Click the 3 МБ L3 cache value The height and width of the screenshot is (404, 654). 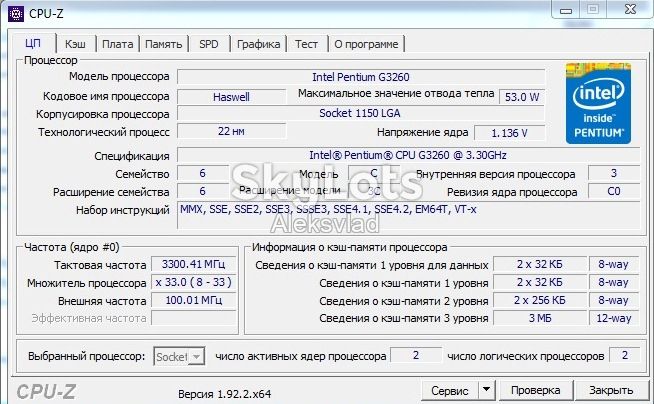(540, 318)
